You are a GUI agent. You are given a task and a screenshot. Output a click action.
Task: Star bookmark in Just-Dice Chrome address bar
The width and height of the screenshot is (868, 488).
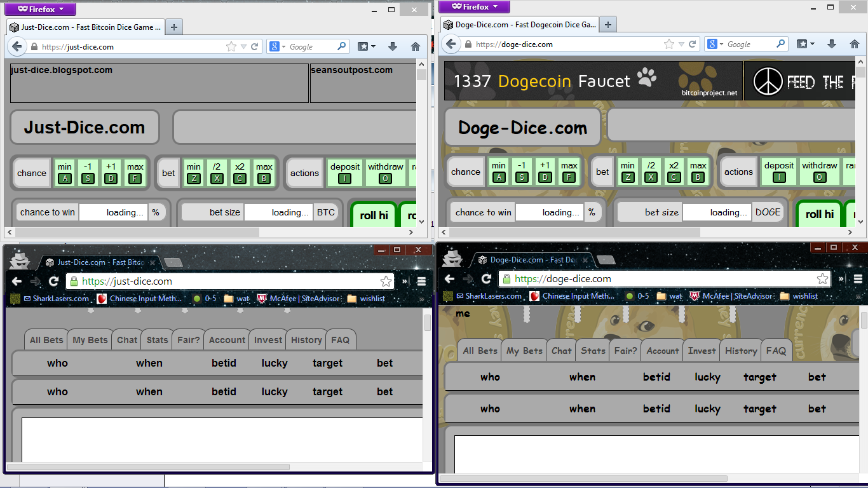[386, 281]
